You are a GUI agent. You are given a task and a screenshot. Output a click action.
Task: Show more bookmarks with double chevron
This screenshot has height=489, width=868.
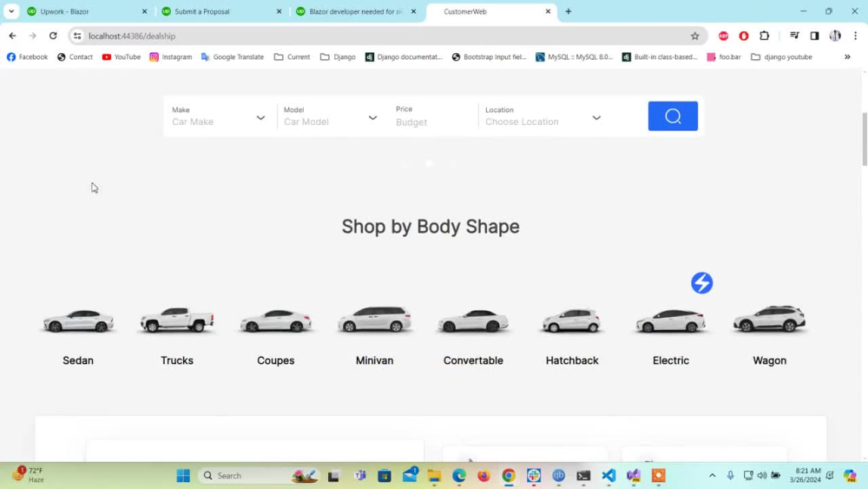pyautogui.click(x=847, y=57)
